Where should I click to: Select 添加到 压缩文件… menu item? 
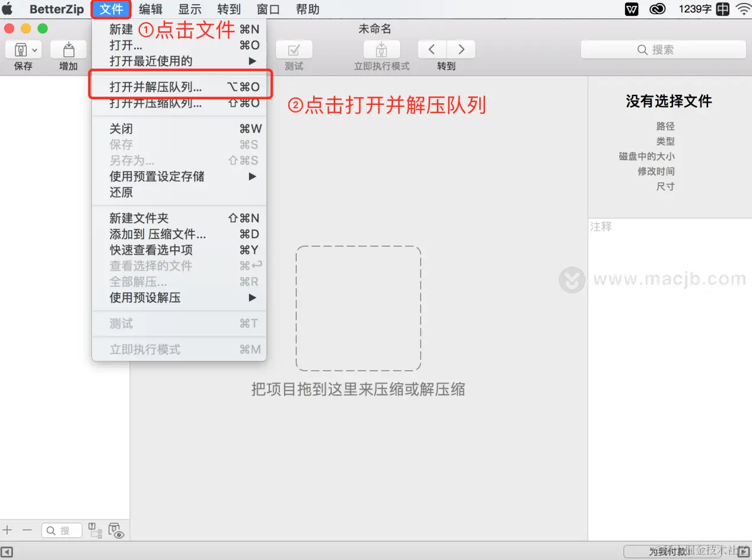click(179, 234)
